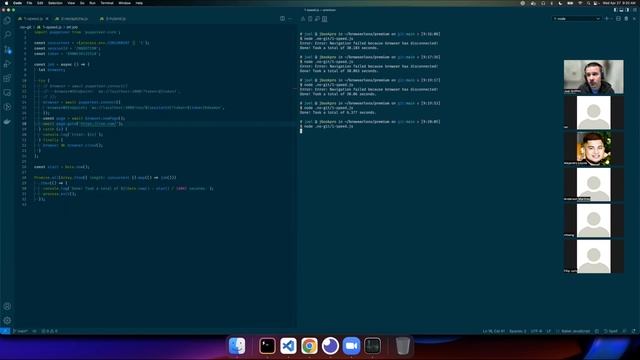Click the speaker's video thumbnail in Zoom strip
The width and height of the screenshot is (640, 360).
pos(593,77)
